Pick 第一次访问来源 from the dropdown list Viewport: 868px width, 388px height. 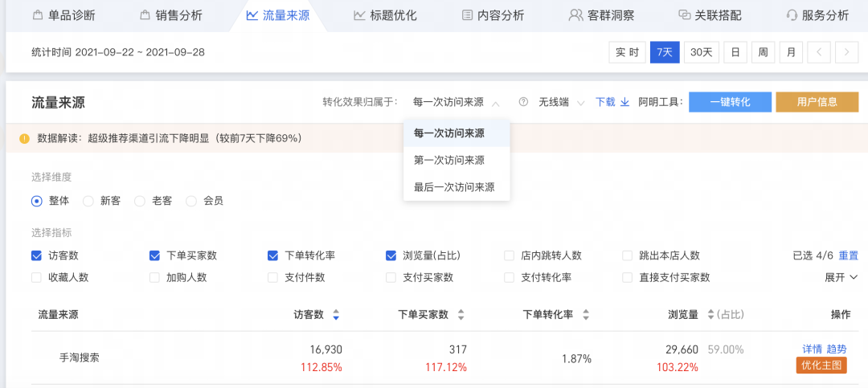pyautogui.click(x=457, y=161)
